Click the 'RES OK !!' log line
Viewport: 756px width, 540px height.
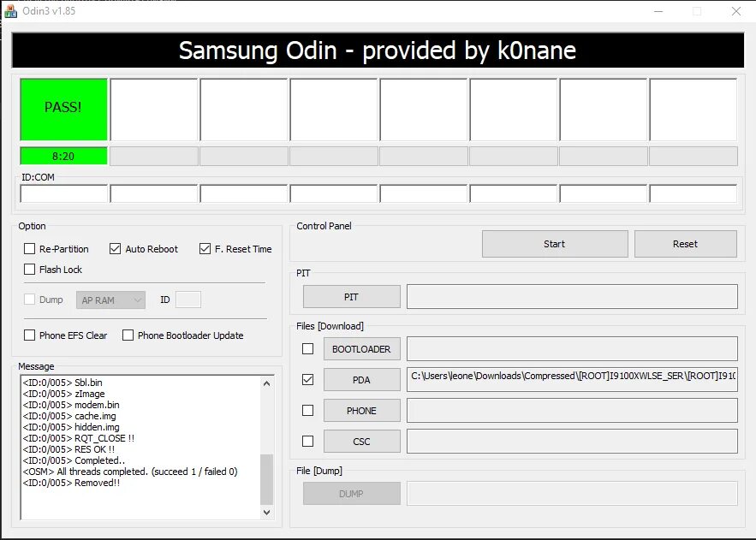tap(69, 449)
